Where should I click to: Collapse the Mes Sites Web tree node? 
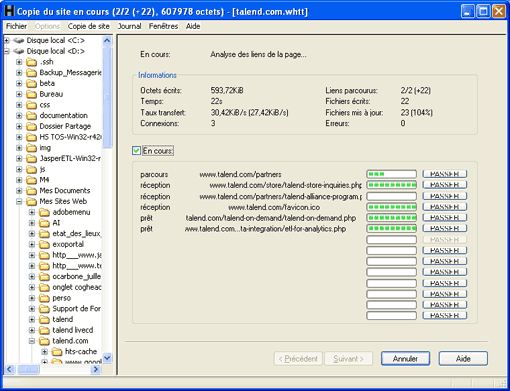pos(19,201)
